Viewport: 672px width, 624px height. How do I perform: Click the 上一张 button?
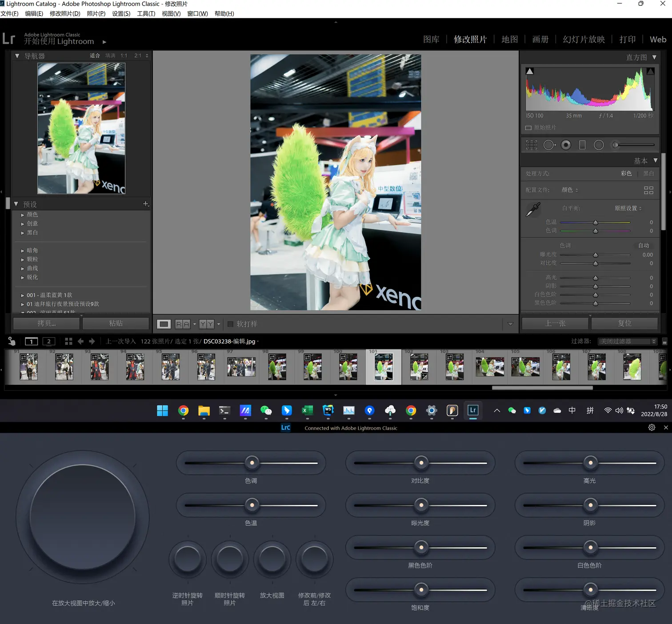coord(556,323)
